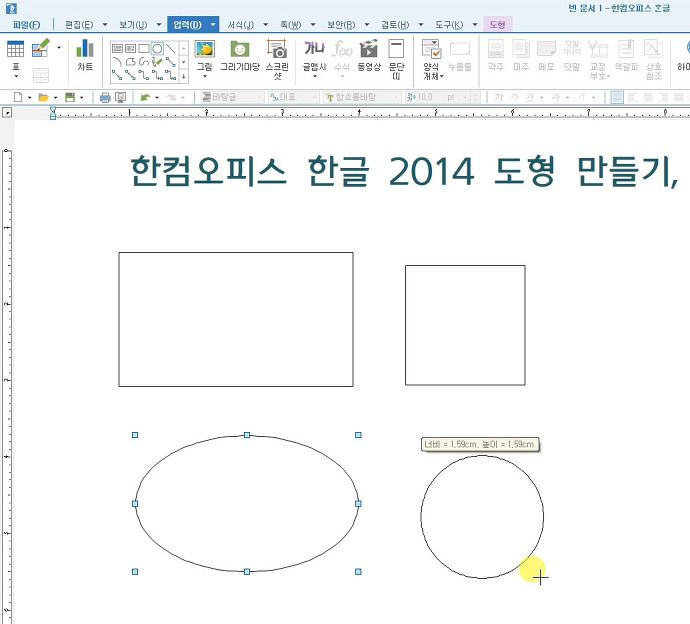
Task: Click the right-middle handle of the selected ellipse
Action: coord(358,503)
